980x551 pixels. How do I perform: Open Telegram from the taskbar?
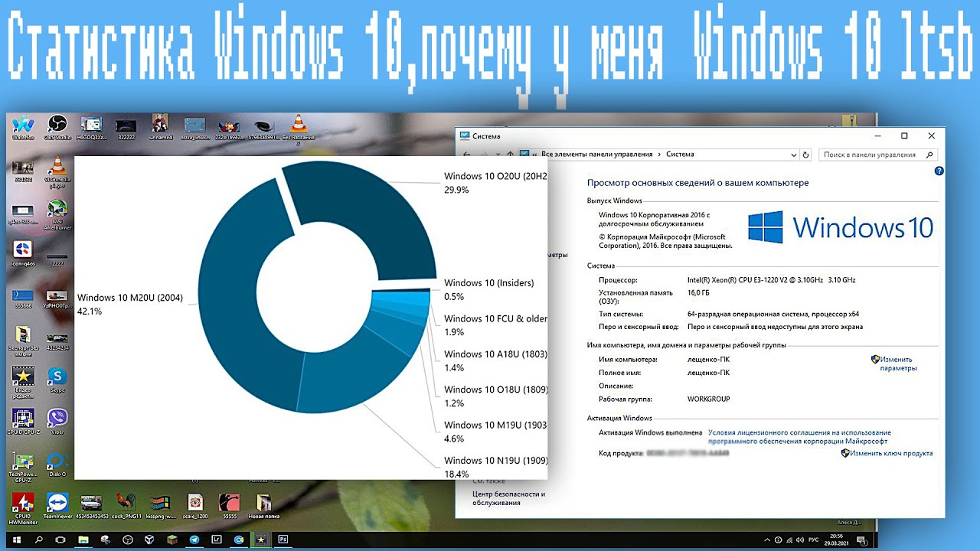pos(194,540)
